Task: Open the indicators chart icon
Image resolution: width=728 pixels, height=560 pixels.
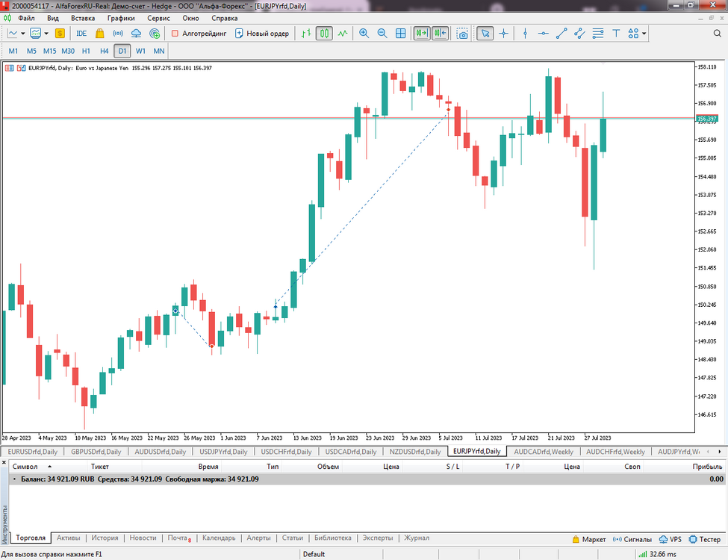Action: pos(36,34)
